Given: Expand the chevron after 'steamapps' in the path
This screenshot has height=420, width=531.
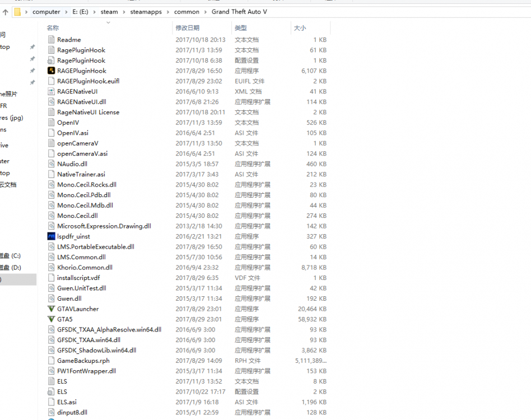Looking at the screenshot, I should [x=168, y=12].
